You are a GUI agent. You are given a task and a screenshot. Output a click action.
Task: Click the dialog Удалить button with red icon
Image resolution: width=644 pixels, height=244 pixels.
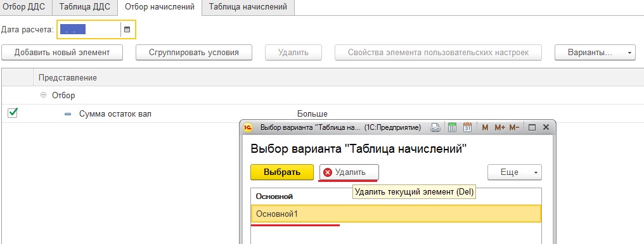[349, 172]
